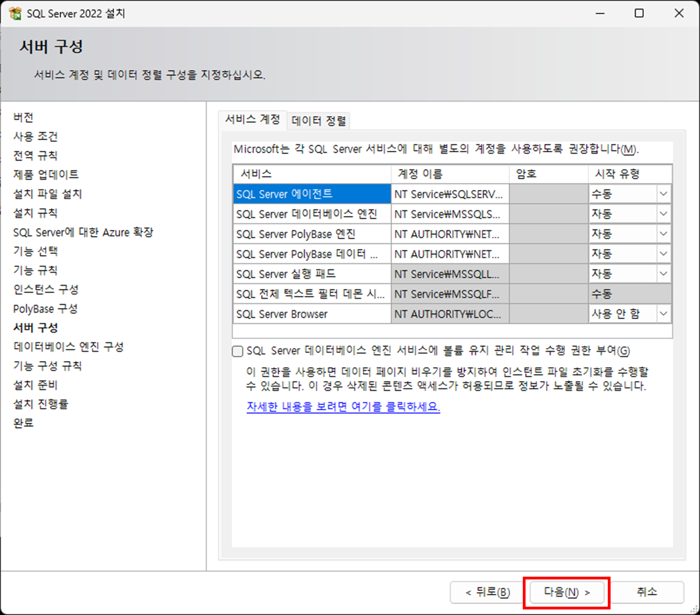Click the 시작 유형 column header
The width and height of the screenshot is (700, 615).
point(630,174)
